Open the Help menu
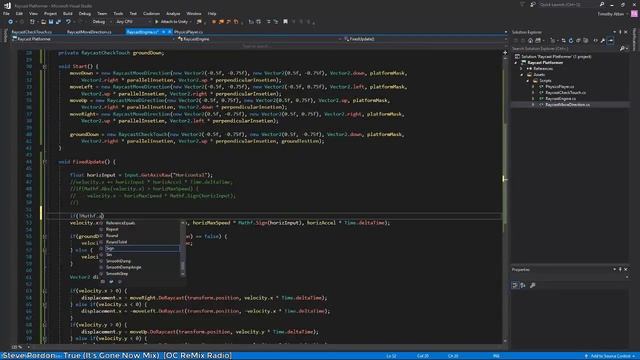 [x=212, y=13]
